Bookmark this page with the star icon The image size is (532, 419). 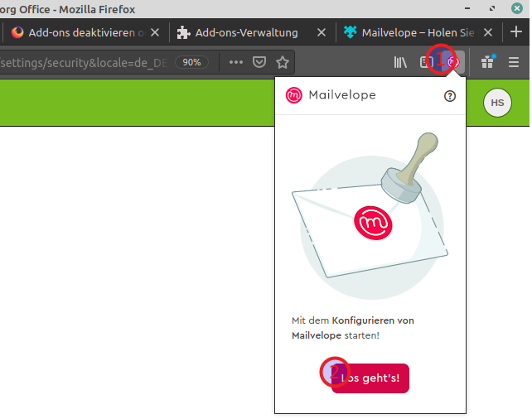[283, 62]
